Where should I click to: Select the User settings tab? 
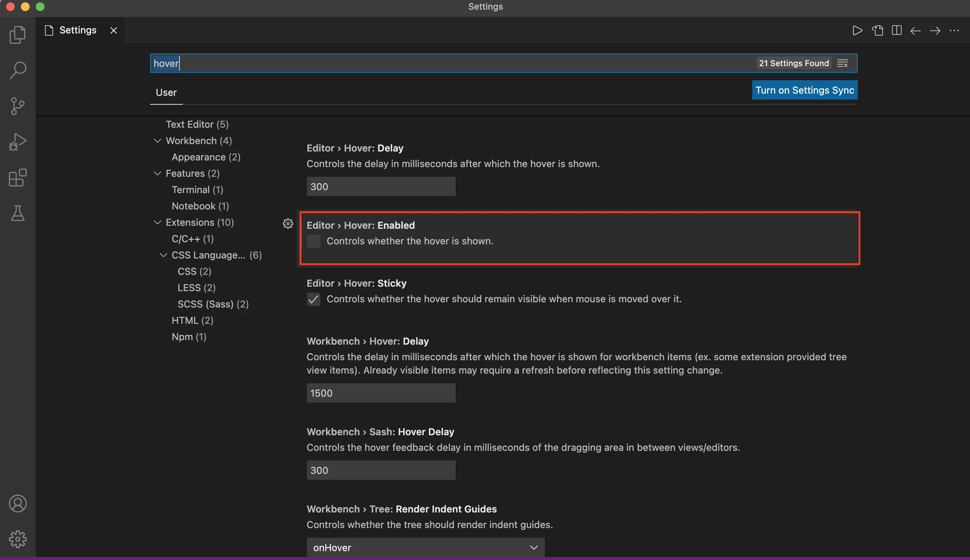(166, 92)
